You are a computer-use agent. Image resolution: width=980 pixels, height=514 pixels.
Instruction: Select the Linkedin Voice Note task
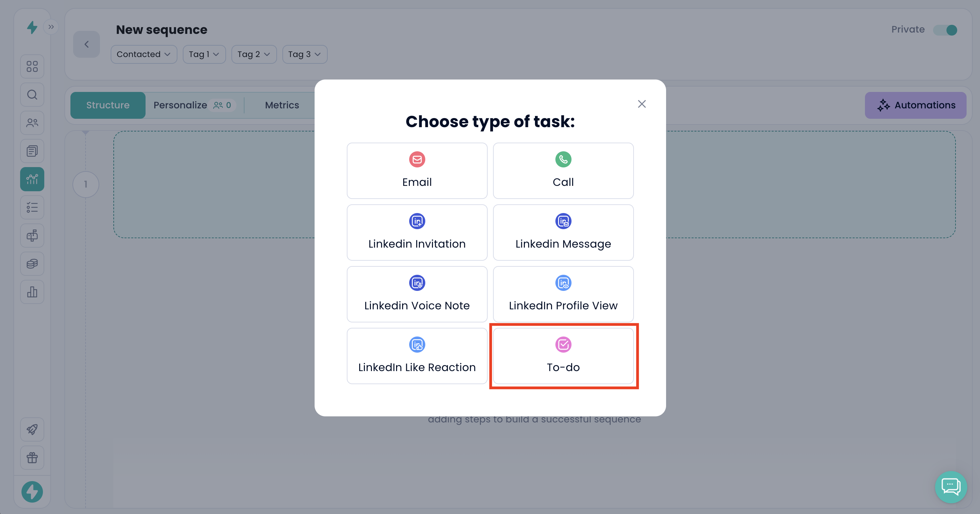point(417,294)
